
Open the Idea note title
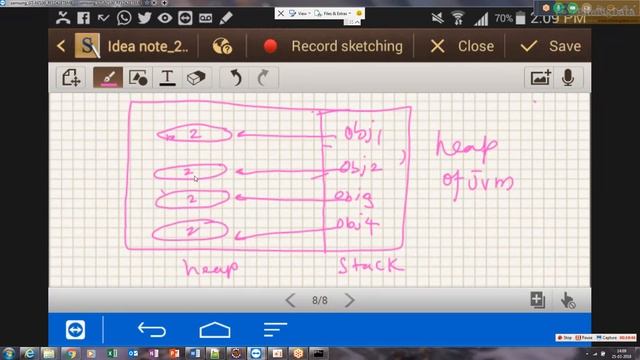148,47
